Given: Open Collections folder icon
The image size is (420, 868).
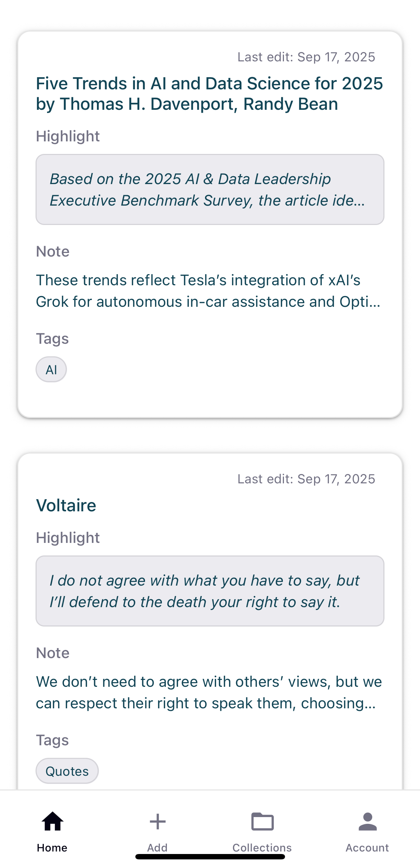Looking at the screenshot, I should coord(262,821).
